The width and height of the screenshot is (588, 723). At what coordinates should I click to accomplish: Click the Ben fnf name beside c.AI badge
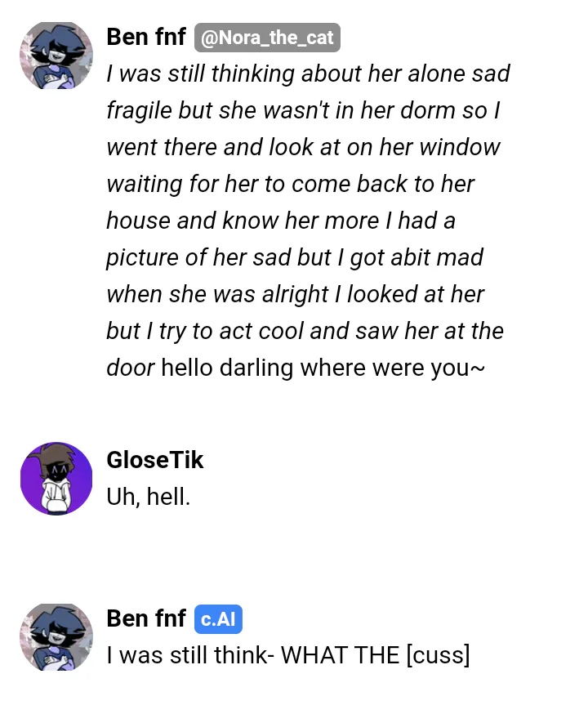click(146, 618)
